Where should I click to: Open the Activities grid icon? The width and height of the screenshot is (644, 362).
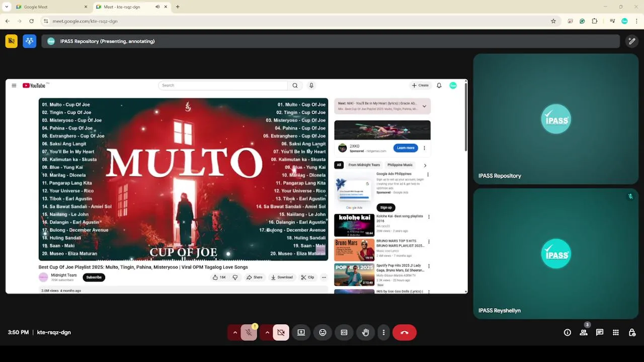616,332
